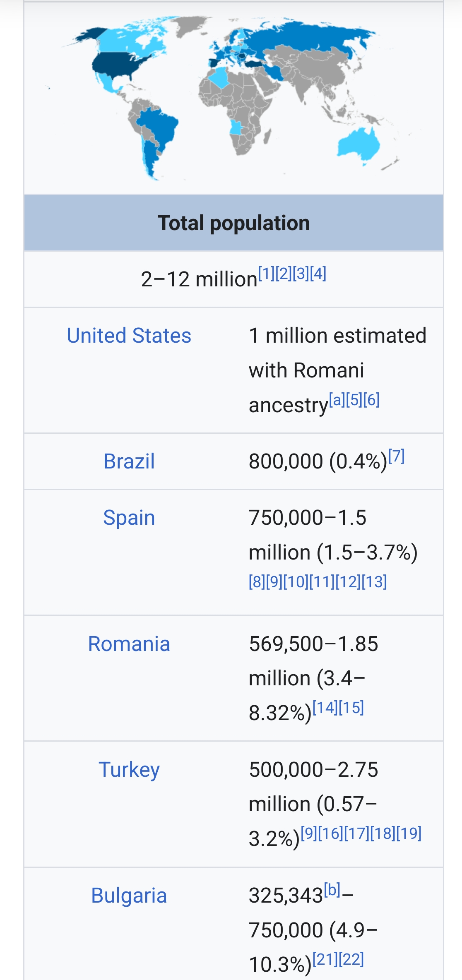Open citation [16] in Turkey row
The height and width of the screenshot is (980, 462).
click(331, 833)
